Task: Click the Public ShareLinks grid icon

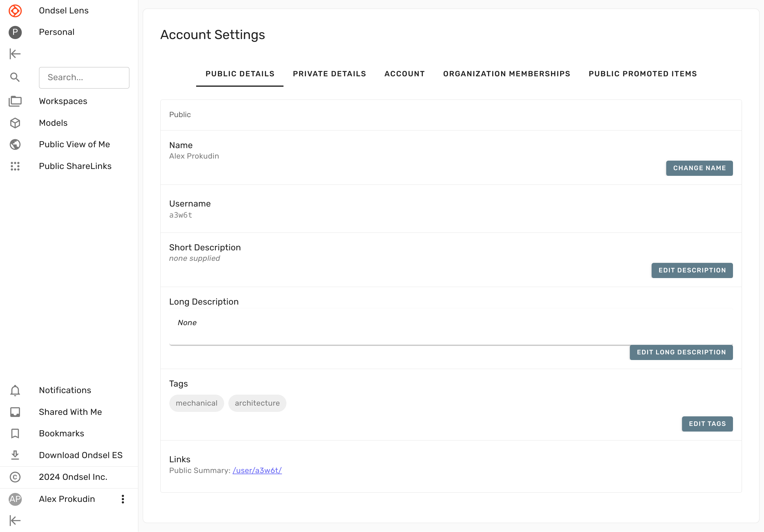Action: pyautogui.click(x=15, y=166)
